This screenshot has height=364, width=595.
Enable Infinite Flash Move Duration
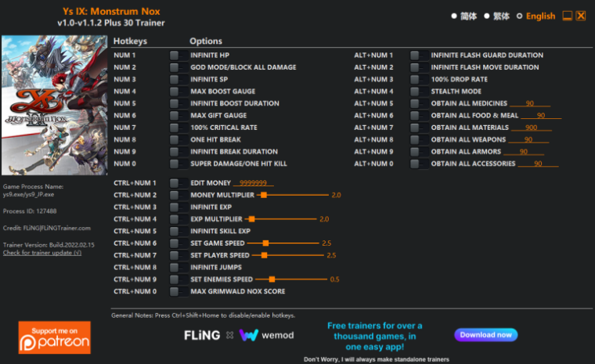coord(419,67)
